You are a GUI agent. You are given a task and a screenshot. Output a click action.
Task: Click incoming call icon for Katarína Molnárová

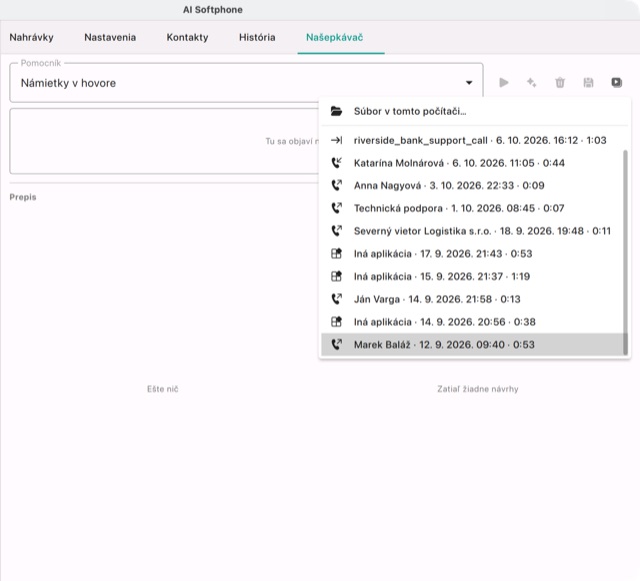336,163
